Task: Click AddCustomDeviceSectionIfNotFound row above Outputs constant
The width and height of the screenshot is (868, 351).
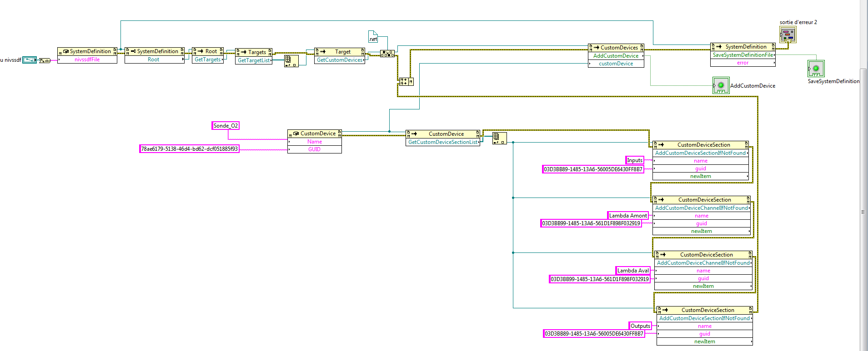Action: click(705, 318)
